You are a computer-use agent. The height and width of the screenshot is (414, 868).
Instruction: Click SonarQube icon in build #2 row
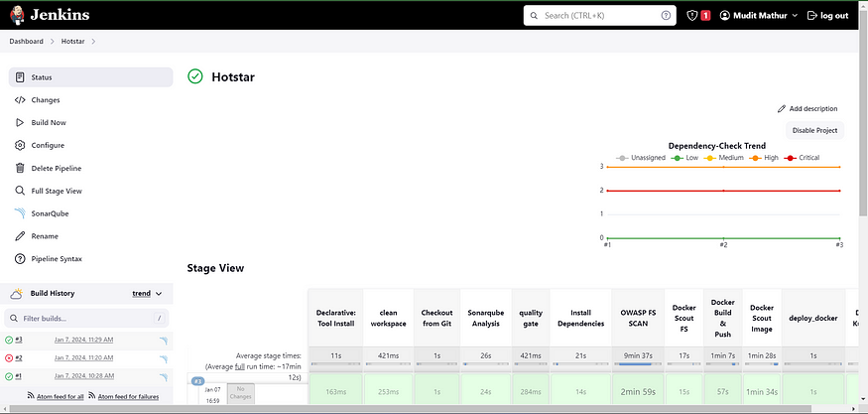[x=164, y=358]
